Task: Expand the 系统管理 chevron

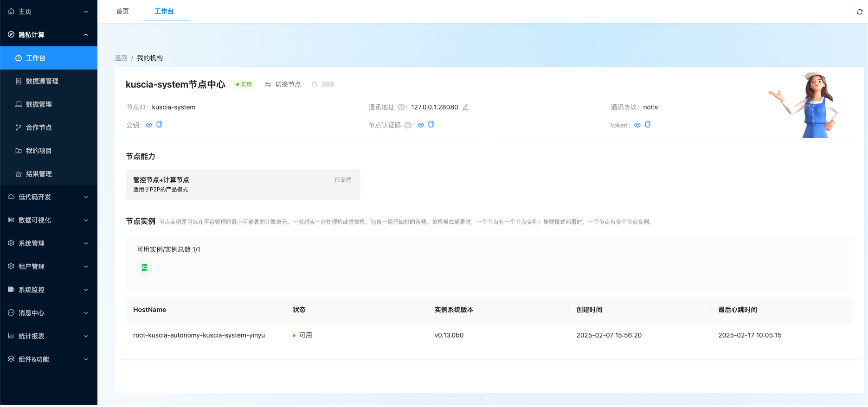Action: coord(86,243)
